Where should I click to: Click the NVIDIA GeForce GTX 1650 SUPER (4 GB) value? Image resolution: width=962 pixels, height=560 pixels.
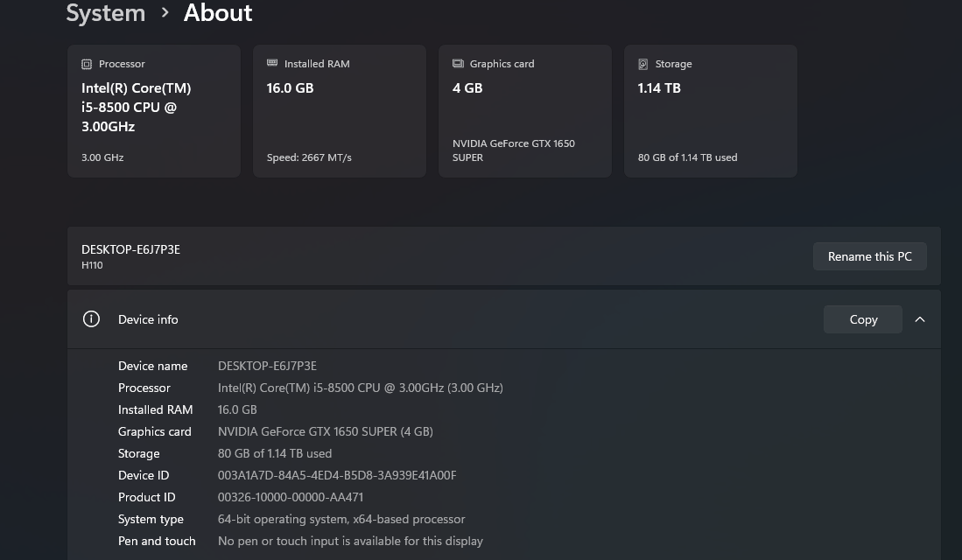pos(325,431)
